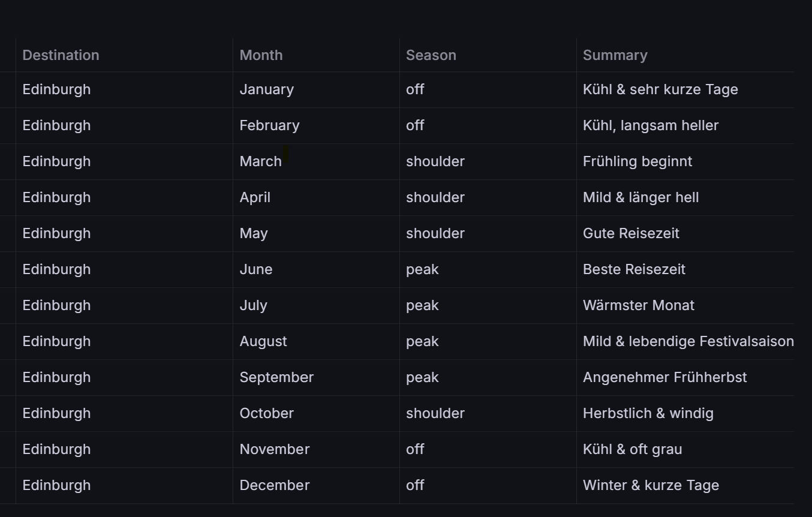Click the "Gute Reisezeit" summary cell
Image resolution: width=812 pixels, height=517 pixels.
click(x=631, y=233)
